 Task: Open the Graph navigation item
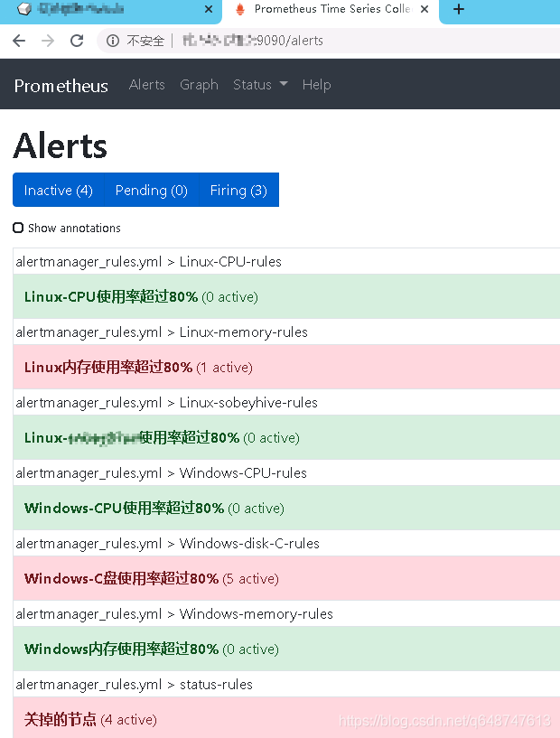click(x=199, y=85)
